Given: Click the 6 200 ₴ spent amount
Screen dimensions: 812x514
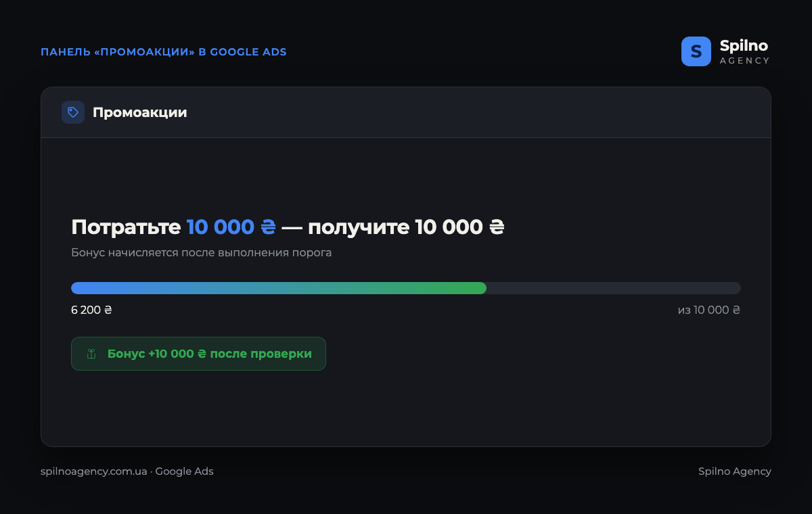Looking at the screenshot, I should pyautogui.click(x=91, y=310).
